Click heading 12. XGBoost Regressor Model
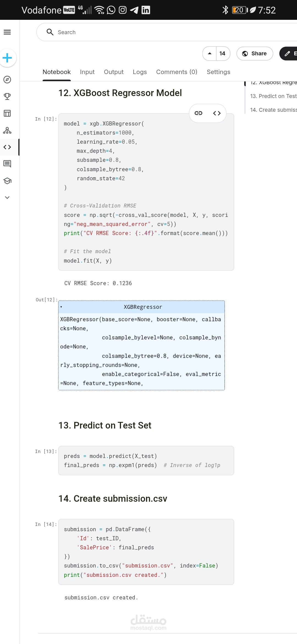Viewport: 297px width, 644px height. click(120, 93)
